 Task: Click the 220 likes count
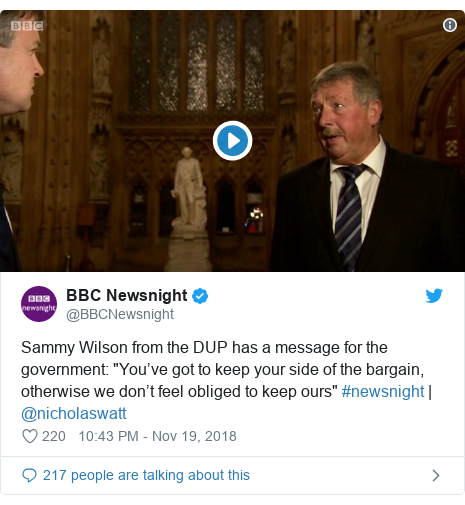tap(54, 436)
